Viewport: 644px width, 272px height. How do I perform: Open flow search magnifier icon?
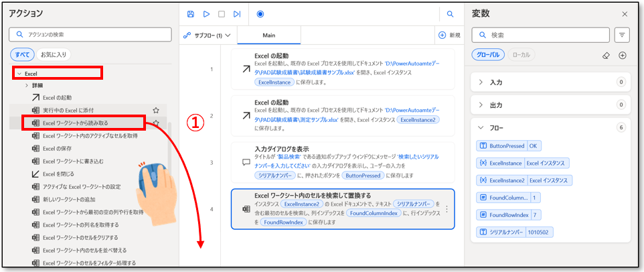[451, 13]
